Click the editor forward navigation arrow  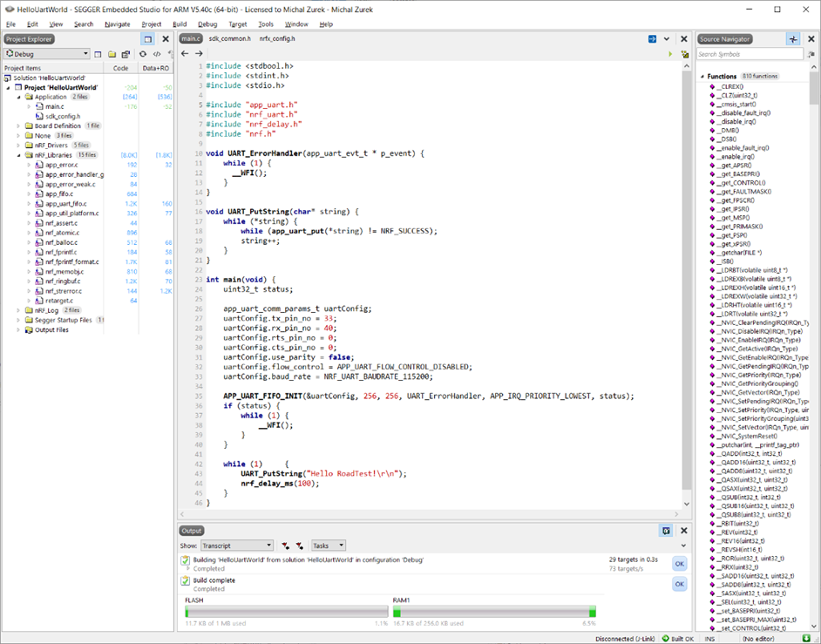(199, 54)
